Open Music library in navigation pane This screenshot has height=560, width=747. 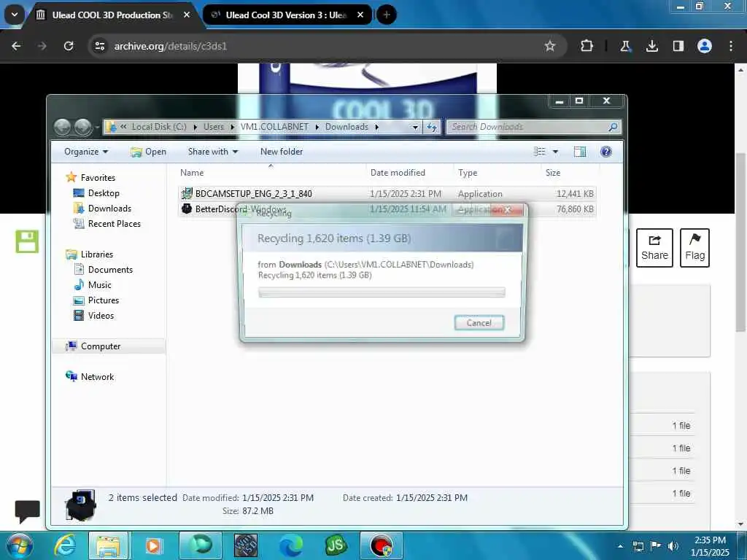[x=99, y=285]
